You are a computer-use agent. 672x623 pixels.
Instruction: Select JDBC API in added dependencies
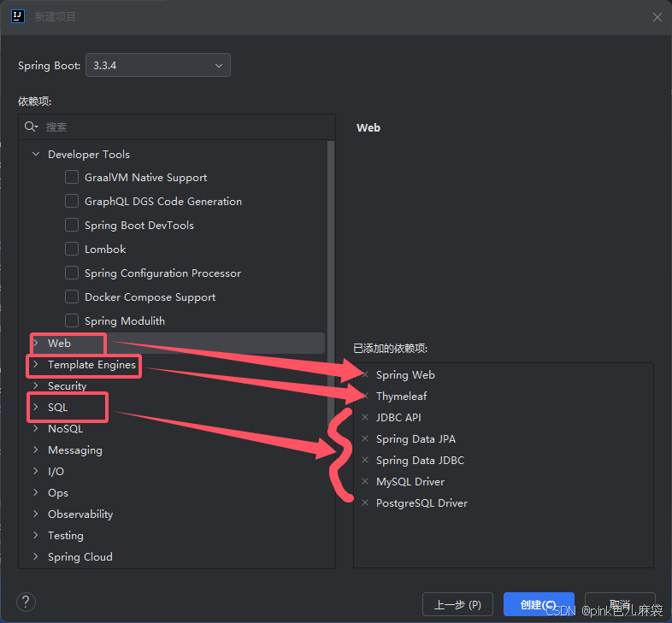point(398,417)
